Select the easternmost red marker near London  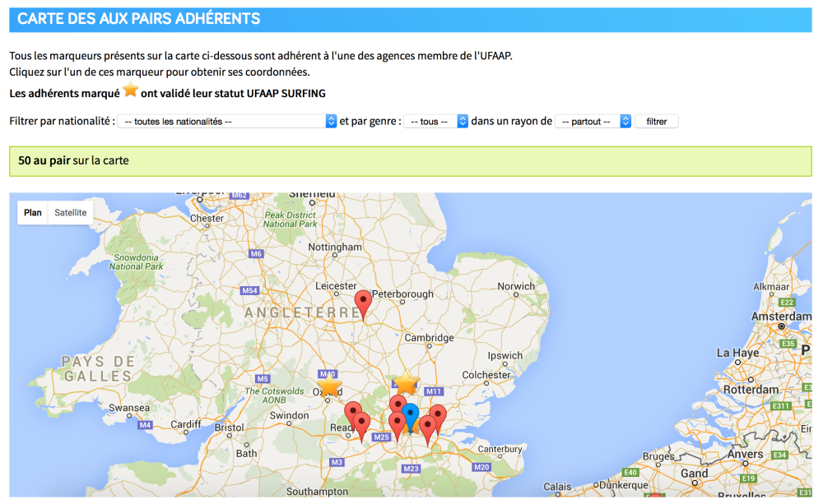tap(438, 419)
